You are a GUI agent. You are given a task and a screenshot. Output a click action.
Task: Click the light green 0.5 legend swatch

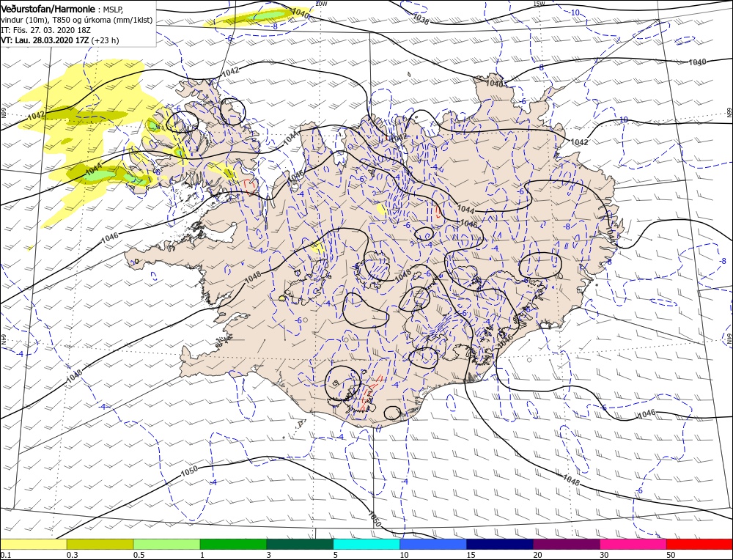167,544
